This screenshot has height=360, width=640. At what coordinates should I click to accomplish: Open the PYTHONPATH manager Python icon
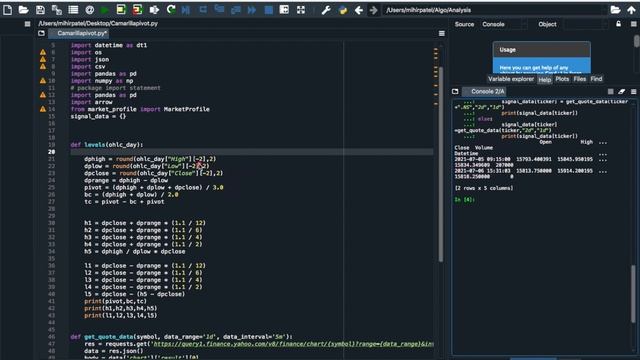point(342,10)
